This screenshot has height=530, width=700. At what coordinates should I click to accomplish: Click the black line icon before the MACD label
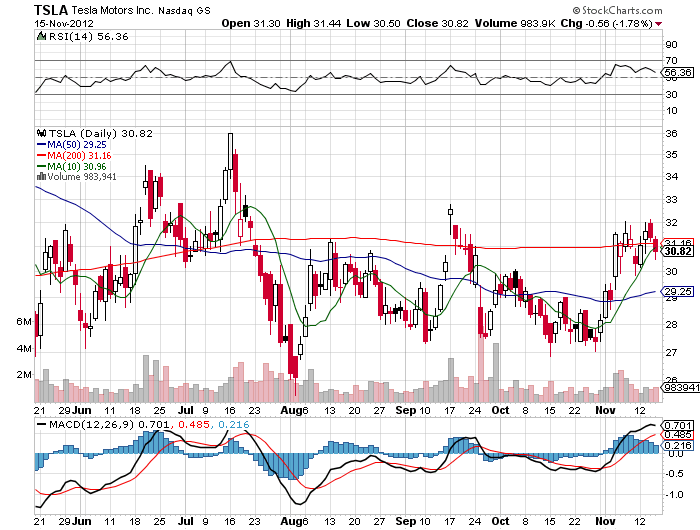(42, 424)
